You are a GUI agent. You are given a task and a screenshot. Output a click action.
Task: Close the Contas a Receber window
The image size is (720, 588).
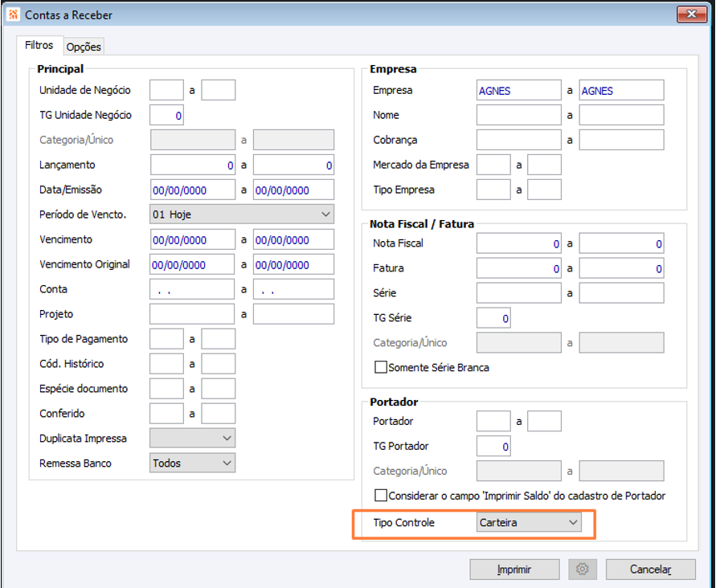(x=687, y=14)
